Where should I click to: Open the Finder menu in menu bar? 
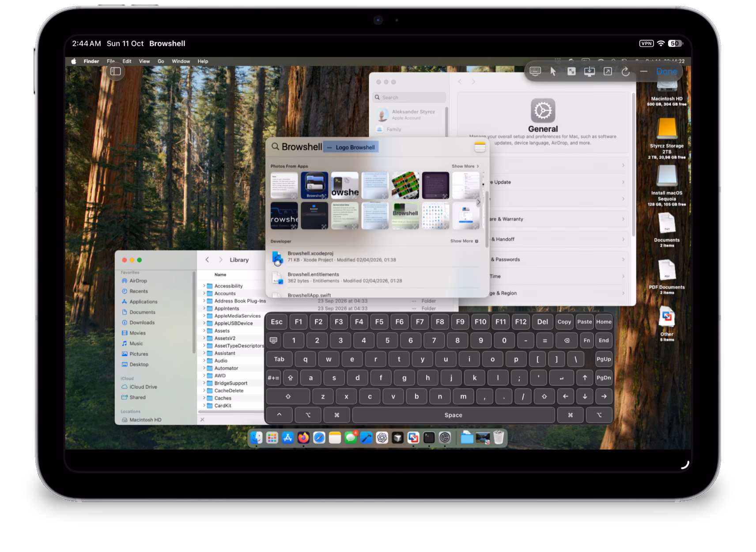(x=91, y=61)
